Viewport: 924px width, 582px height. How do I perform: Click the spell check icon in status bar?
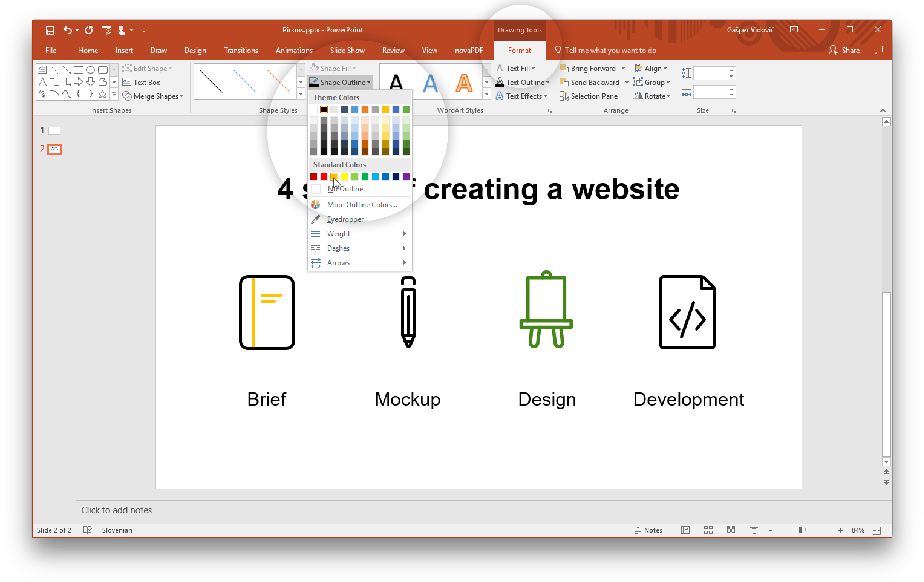click(87, 530)
